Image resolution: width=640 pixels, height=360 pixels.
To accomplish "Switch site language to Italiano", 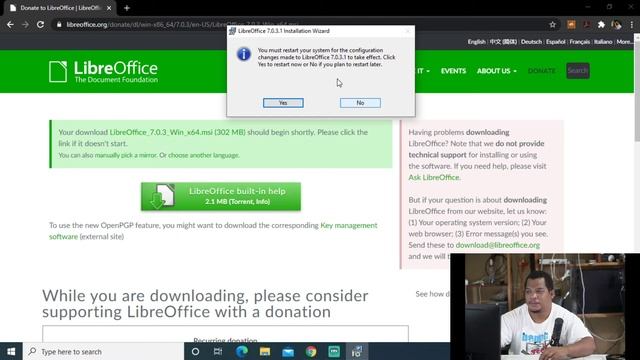I will point(603,42).
